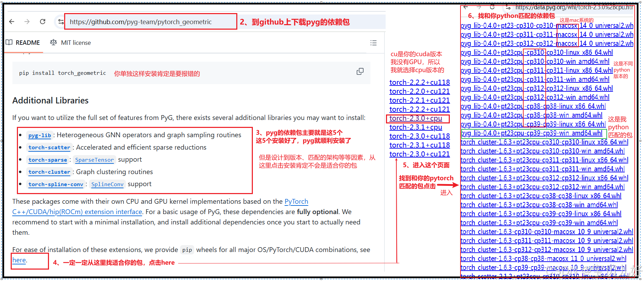Screen dimensions: 644x282
Task: Open README outline list icon
Action: (x=373, y=43)
